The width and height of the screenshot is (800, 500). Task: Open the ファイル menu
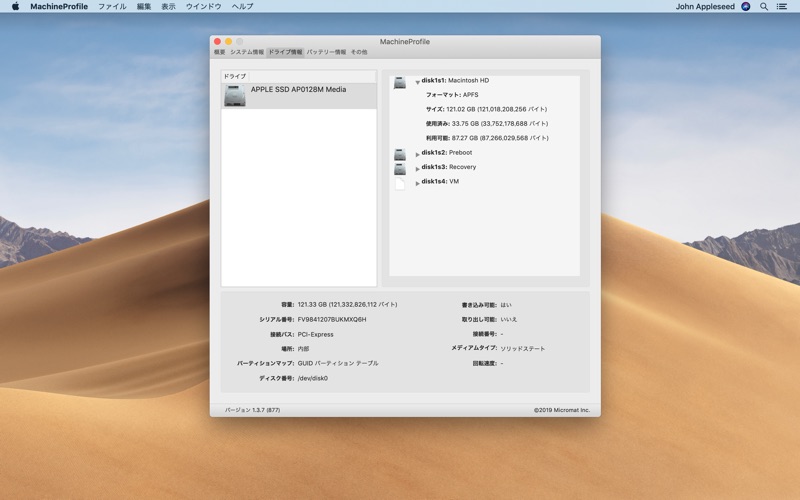112,7
